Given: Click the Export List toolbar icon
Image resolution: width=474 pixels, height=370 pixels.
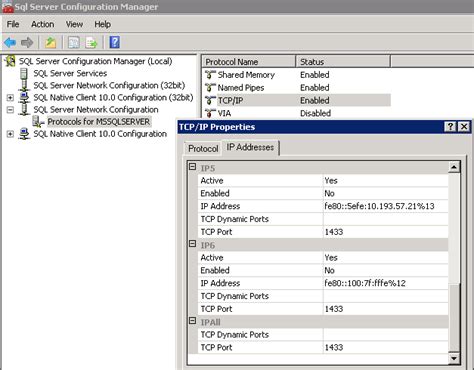Looking at the screenshot, I should 91,42.
